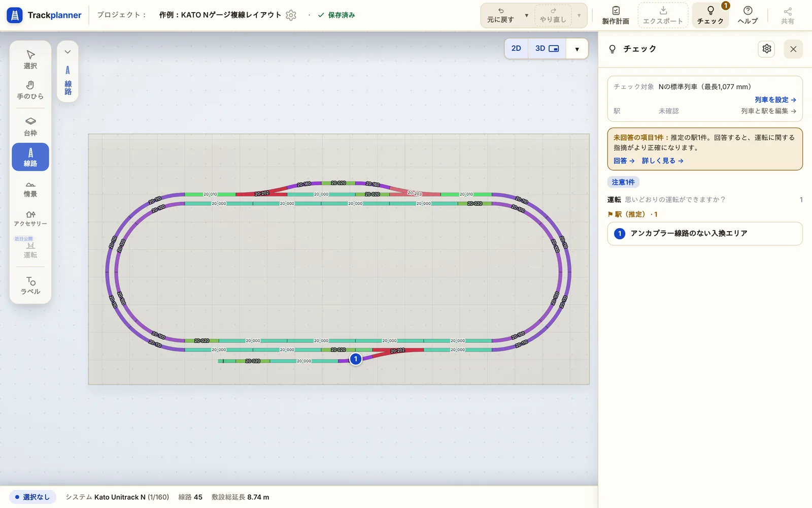Open 製作計画 build plan
This screenshot has width=812, height=508.
[616, 15]
